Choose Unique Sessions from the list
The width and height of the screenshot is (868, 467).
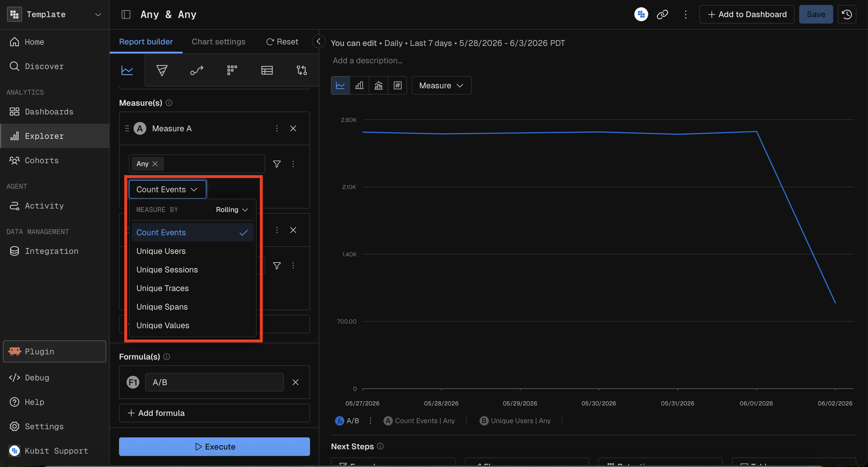(192, 270)
